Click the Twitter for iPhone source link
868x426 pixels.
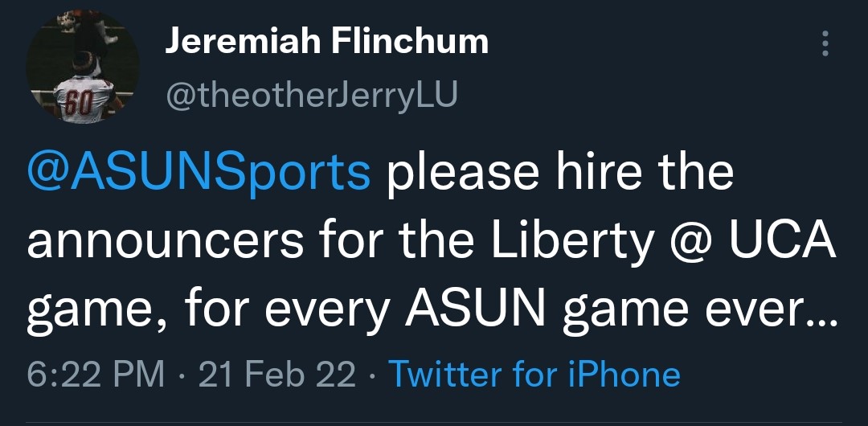coord(534,375)
